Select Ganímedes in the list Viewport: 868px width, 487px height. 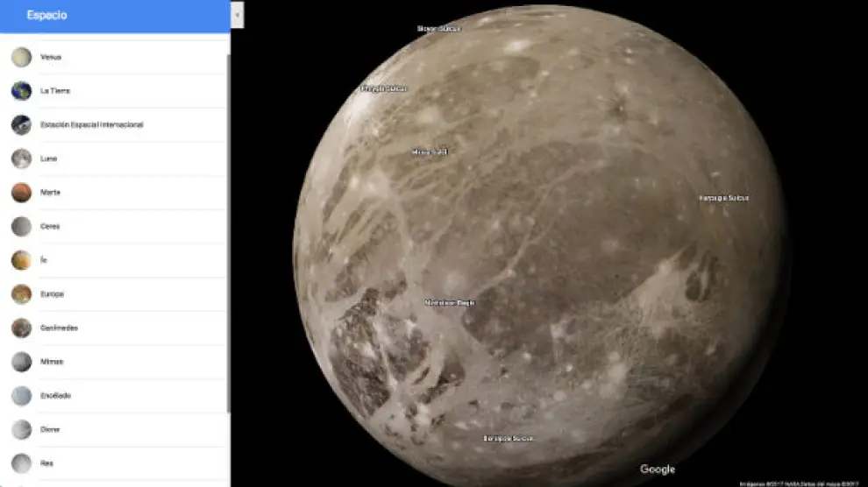59,328
